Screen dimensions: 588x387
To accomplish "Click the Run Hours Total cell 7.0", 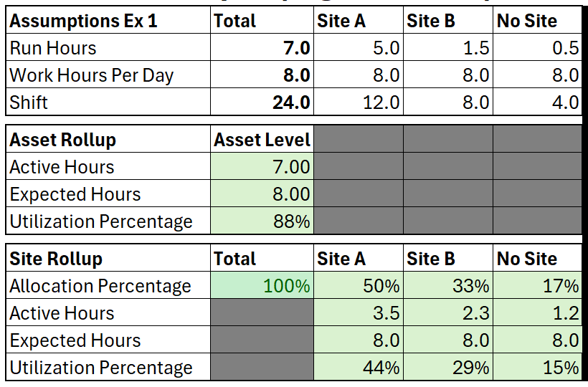I will pyautogui.click(x=262, y=47).
